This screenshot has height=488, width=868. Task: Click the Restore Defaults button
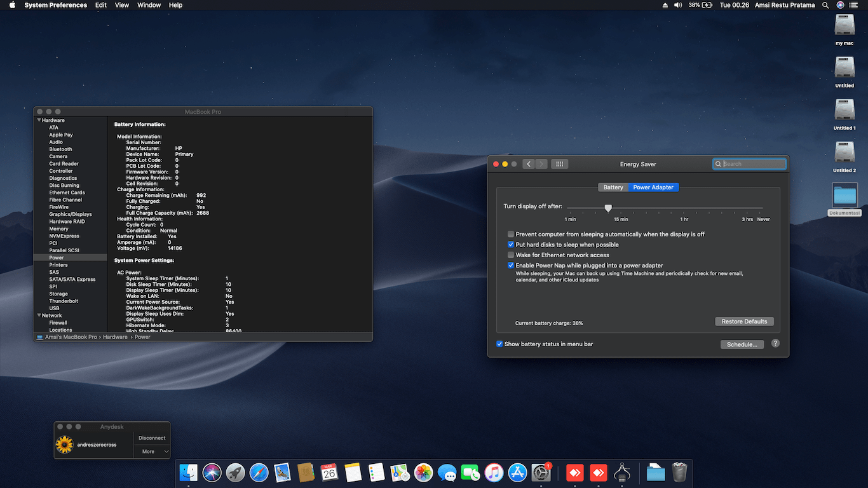coord(744,322)
